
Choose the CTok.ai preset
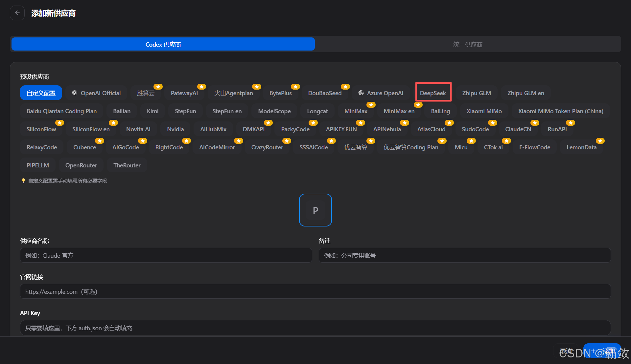pos(493,147)
